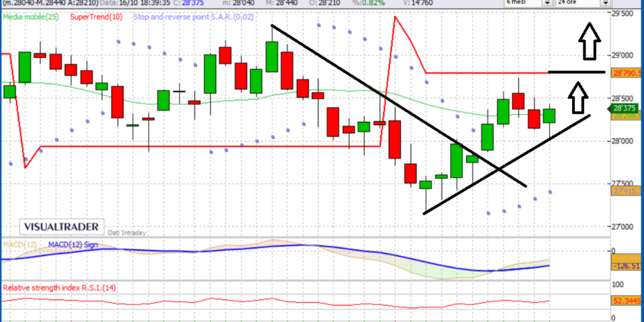Click the lower black arrow below resistance line
The width and height of the screenshot is (644, 322).
tap(579, 97)
